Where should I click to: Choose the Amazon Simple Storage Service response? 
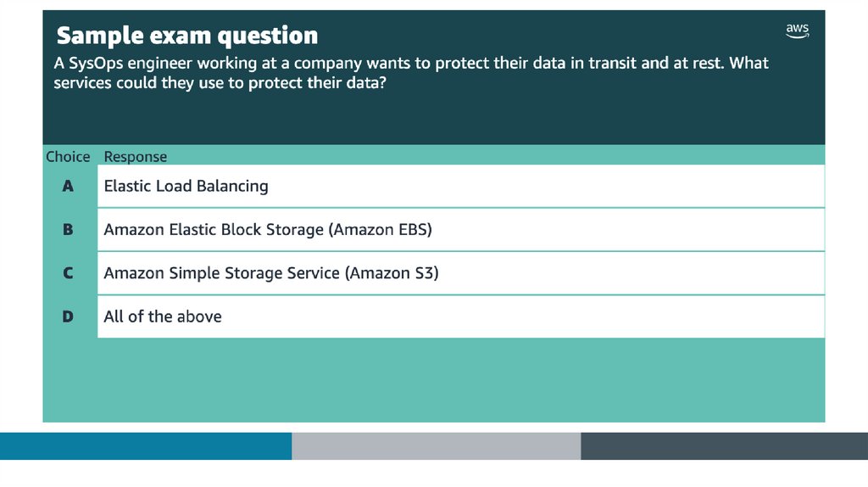pos(271,273)
